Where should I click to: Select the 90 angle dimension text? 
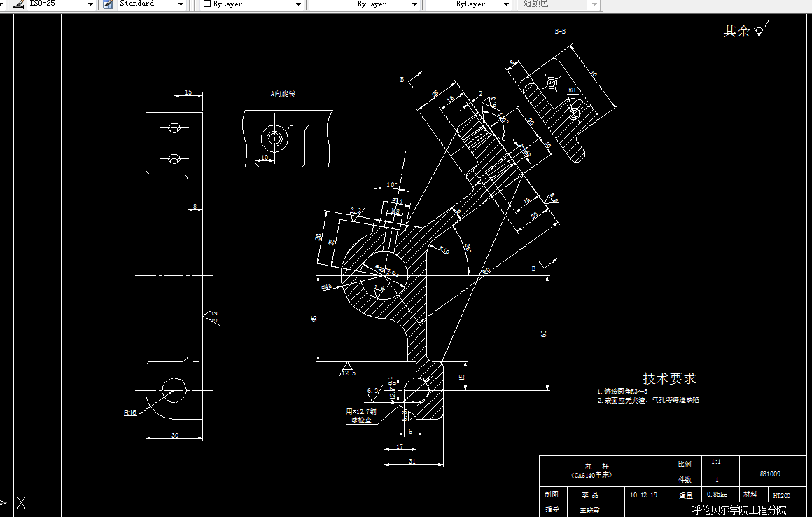[x=486, y=271]
